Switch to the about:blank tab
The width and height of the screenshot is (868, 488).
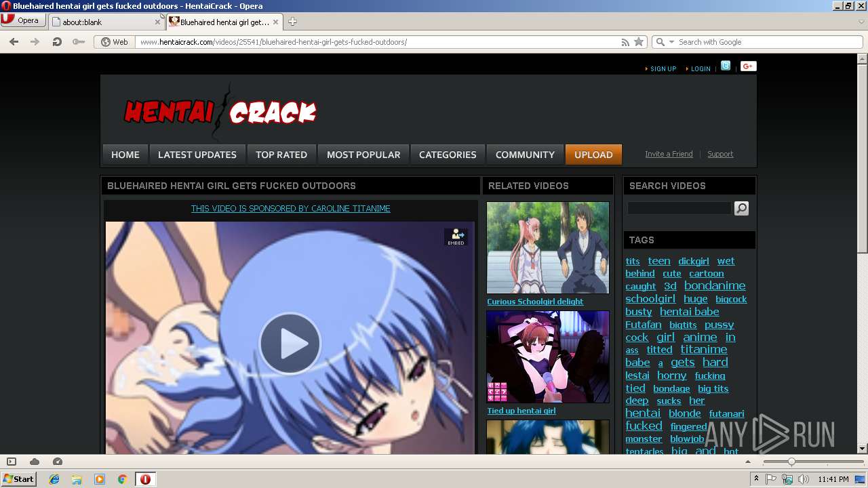[106, 22]
